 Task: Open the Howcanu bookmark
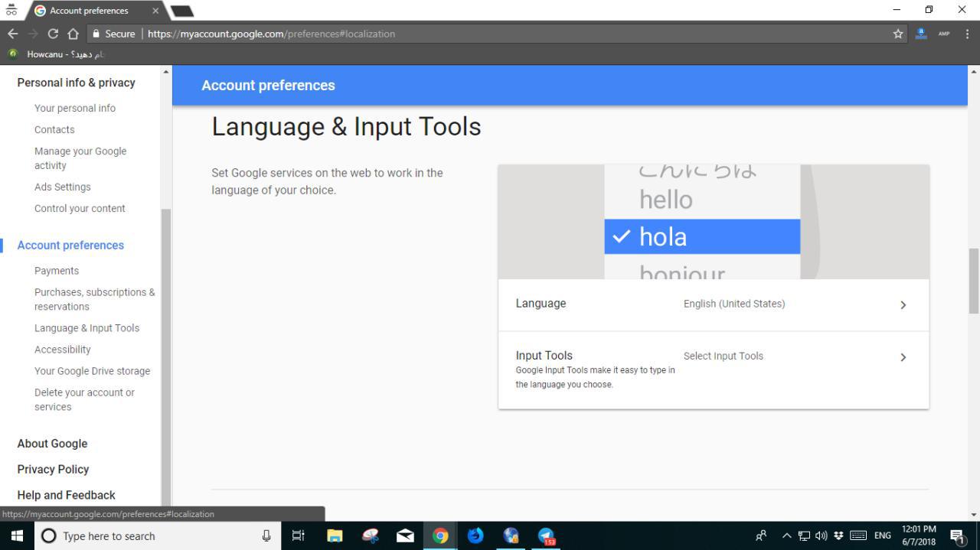[x=55, y=54]
